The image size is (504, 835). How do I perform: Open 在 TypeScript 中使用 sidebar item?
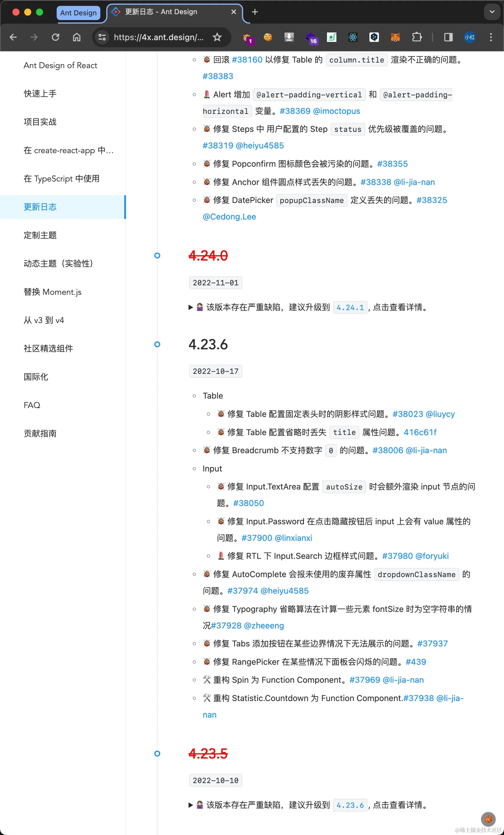click(63, 179)
